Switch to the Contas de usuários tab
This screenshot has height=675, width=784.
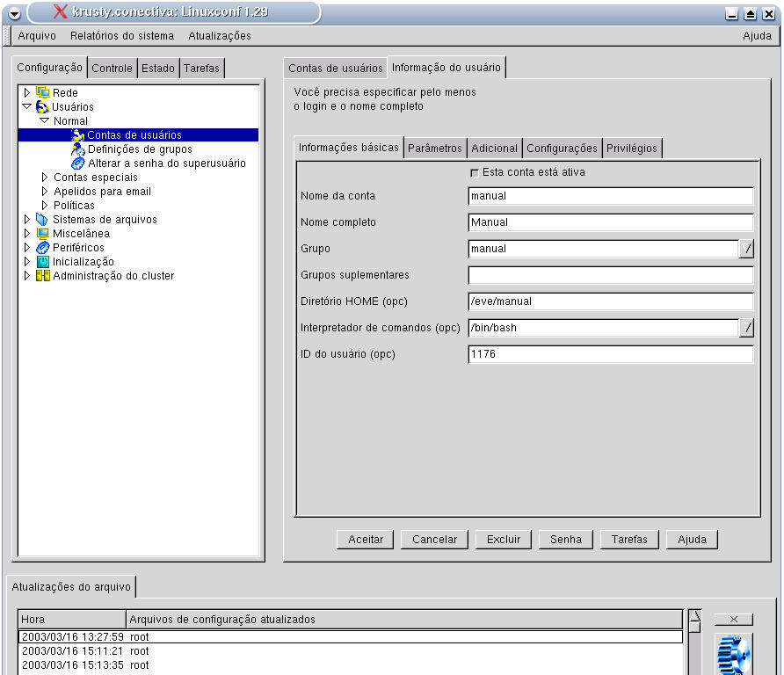pos(336,68)
